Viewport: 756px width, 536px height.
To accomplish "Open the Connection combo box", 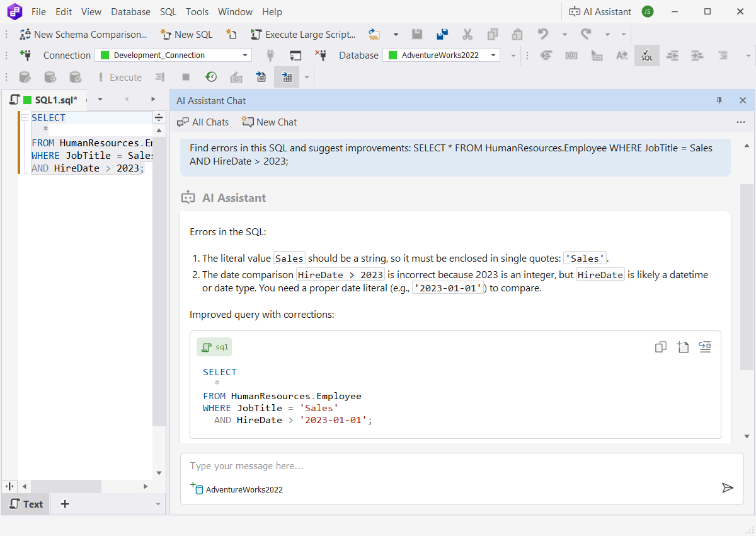I will click(x=173, y=55).
